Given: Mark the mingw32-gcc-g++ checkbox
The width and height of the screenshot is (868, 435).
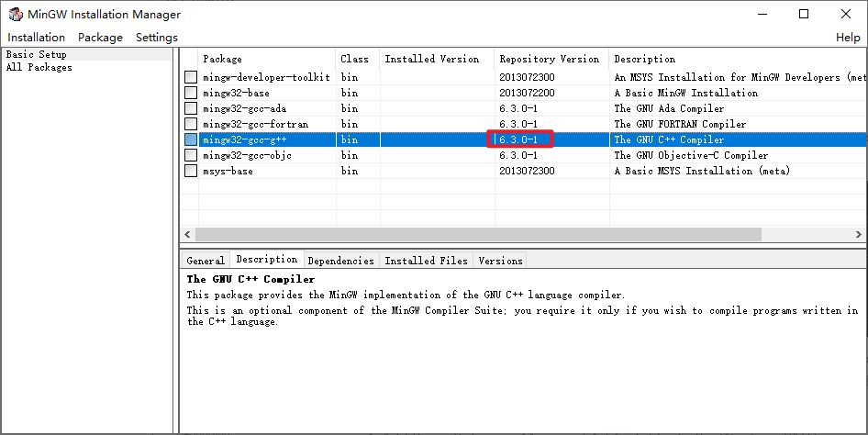Looking at the screenshot, I should point(191,139).
